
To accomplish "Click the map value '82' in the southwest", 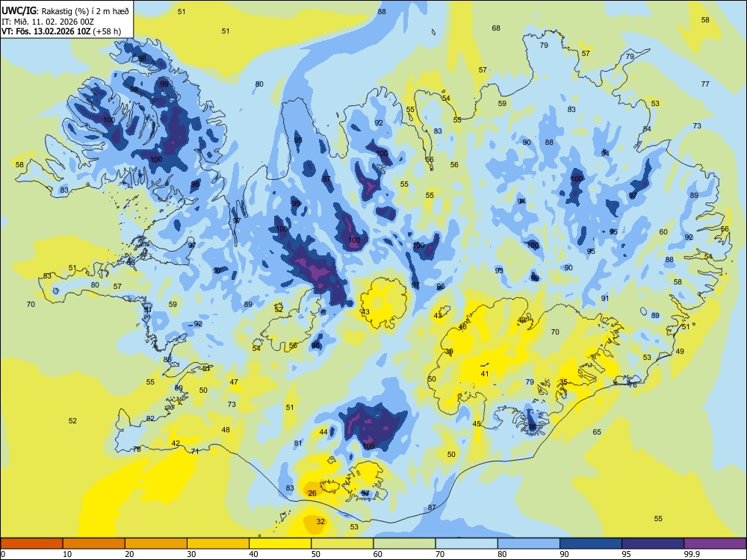I will 151,419.
